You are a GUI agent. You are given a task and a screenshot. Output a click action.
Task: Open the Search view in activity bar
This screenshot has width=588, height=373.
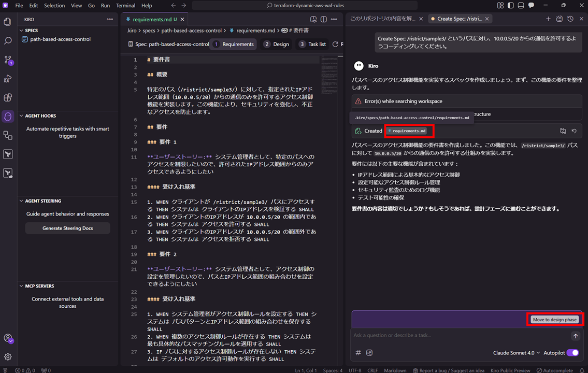pos(7,40)
